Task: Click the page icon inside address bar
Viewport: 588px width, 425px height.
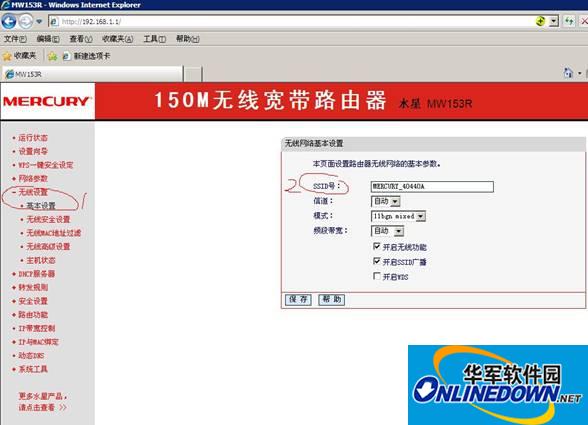Action: [x=54, y=21]
